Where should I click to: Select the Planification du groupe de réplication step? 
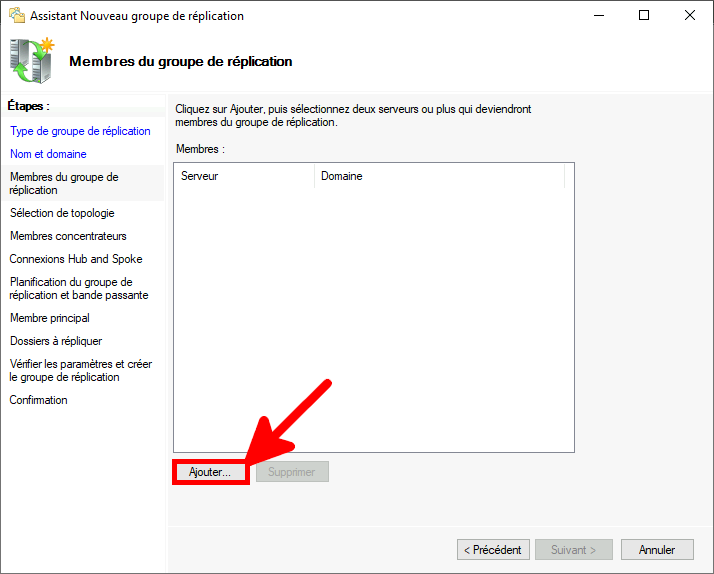point(78,289)
